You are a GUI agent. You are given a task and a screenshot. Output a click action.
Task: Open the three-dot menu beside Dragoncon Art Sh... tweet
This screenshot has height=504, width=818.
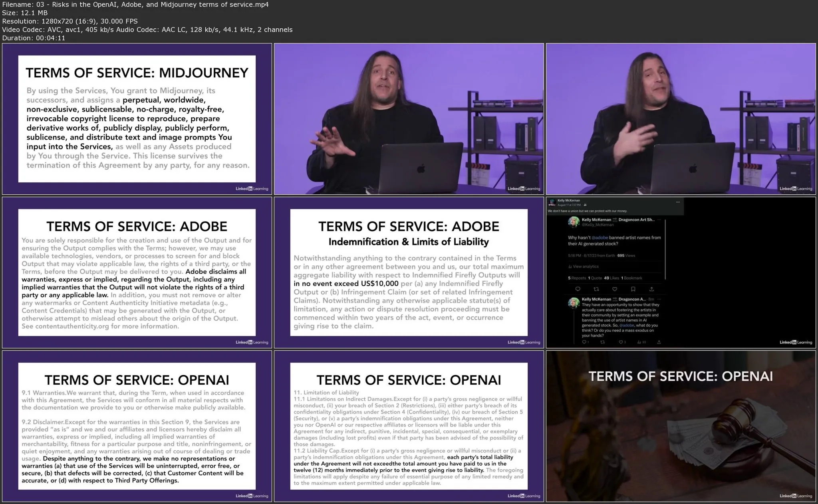[x=659, y=219]
